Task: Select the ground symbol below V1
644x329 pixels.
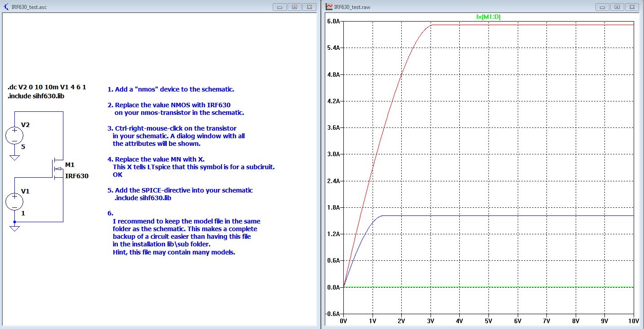Action: (14, 229)
